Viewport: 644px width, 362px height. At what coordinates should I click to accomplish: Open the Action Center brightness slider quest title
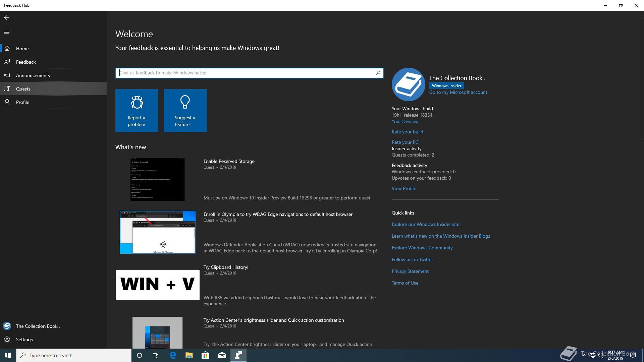click(x=274, y=320)
